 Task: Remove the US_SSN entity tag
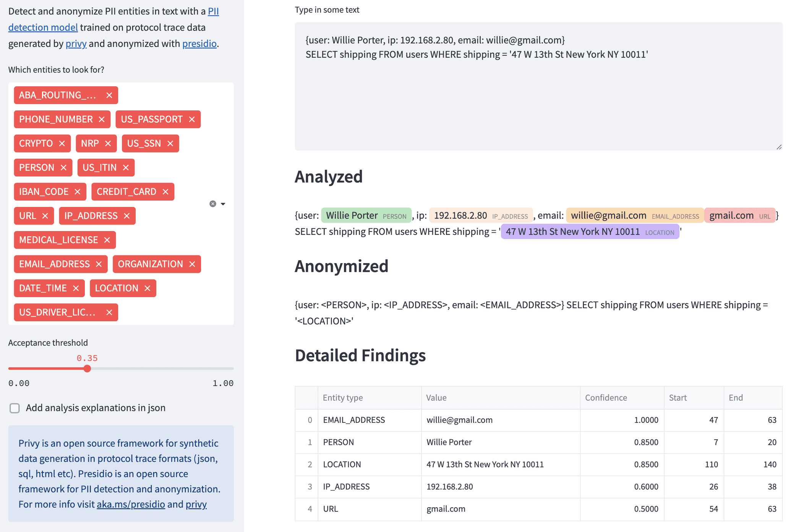(170, 143)
